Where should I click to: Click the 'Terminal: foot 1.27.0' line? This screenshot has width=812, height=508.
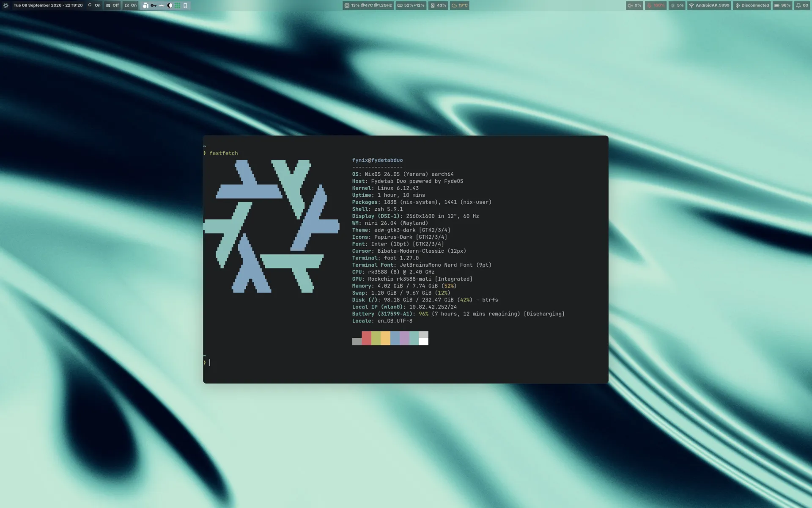[385, 258]
